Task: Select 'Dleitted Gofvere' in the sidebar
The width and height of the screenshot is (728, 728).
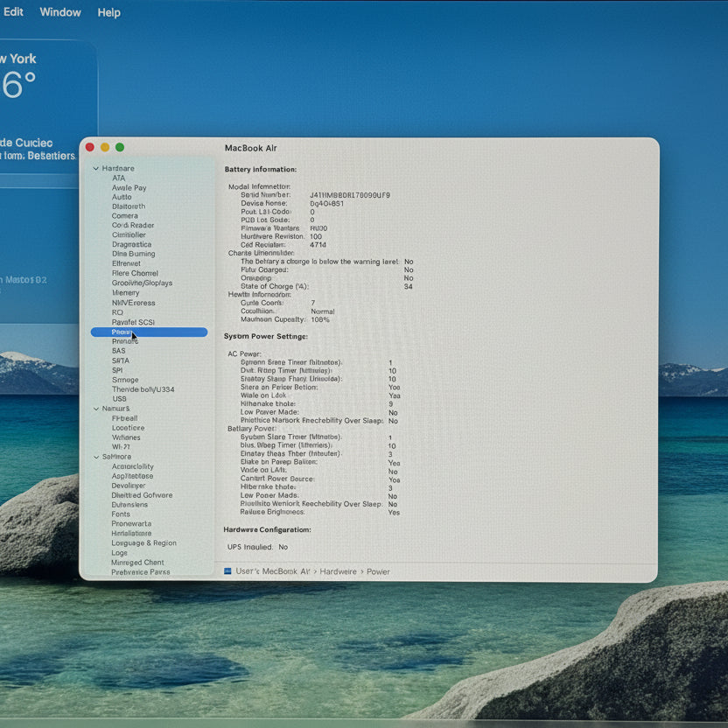Action: pos(142,495)
